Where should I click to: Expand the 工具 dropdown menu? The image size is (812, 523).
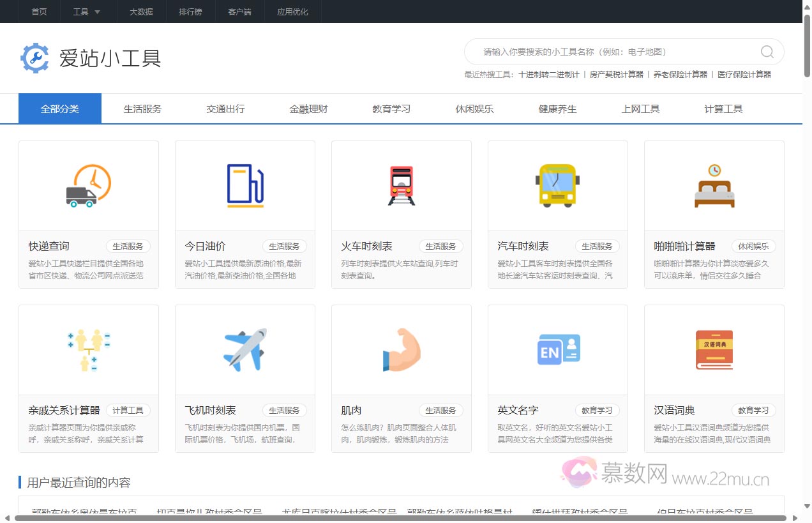(87, 11)
